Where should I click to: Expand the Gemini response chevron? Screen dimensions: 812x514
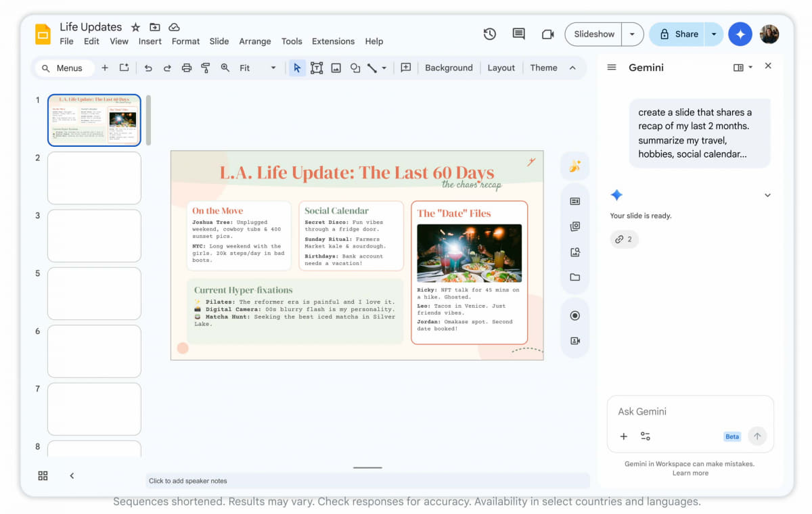click(x=767, y=195)
